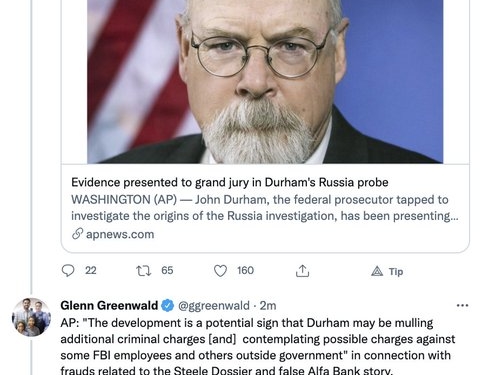Click the 160 likes count
This screenshot has width=482, height=375.
245,270
